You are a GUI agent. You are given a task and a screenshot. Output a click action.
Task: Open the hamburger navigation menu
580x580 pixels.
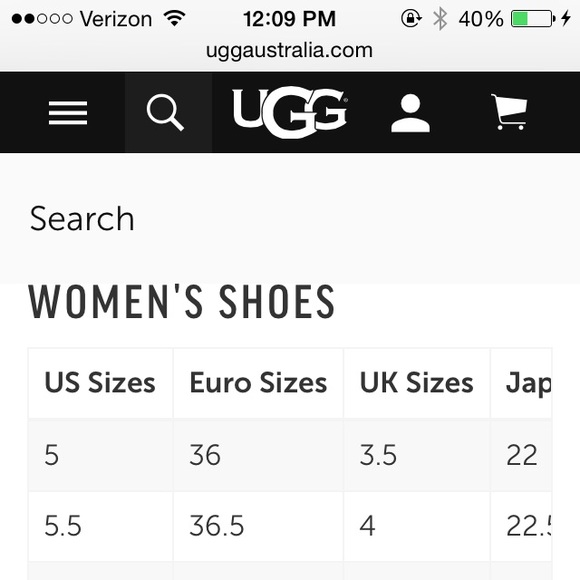(x=68, y=112)
